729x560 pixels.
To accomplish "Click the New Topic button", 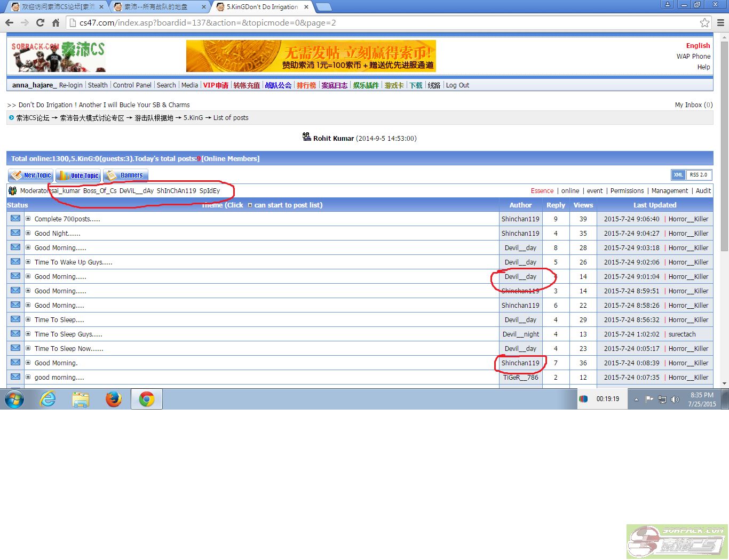I will point(31,175).
